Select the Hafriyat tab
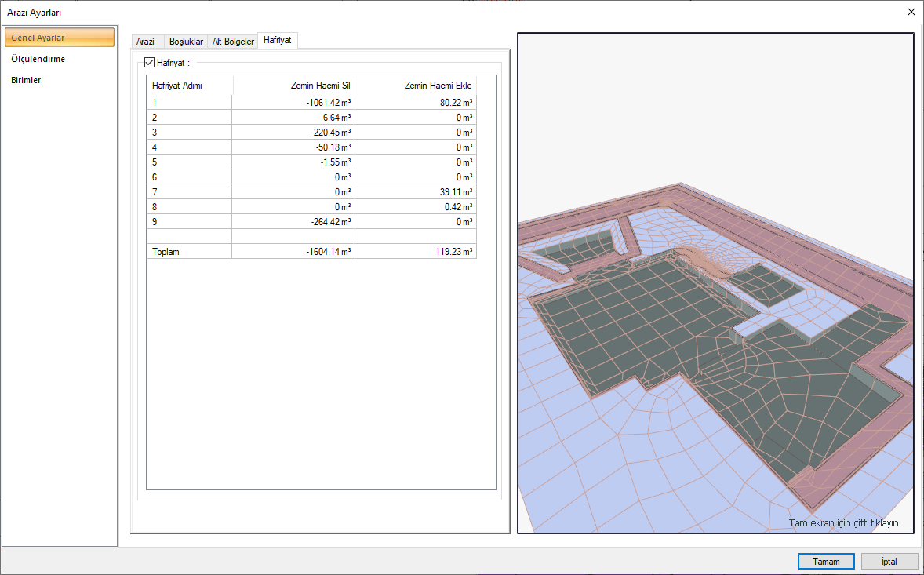Viewport: 924px width, 575px height. (278, 40)
